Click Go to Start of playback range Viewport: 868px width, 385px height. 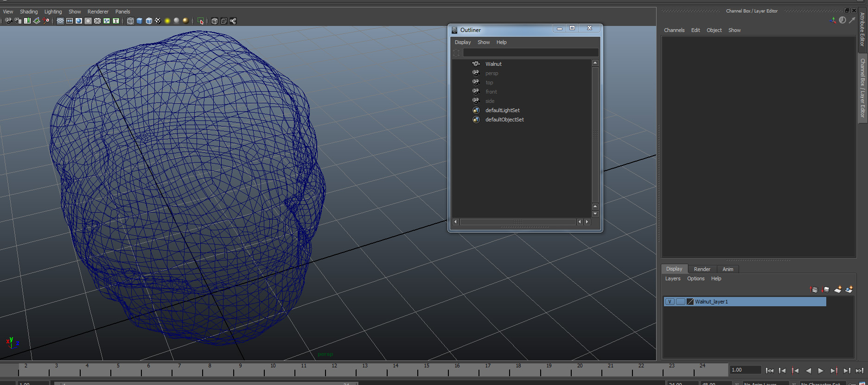click(770, 371)
